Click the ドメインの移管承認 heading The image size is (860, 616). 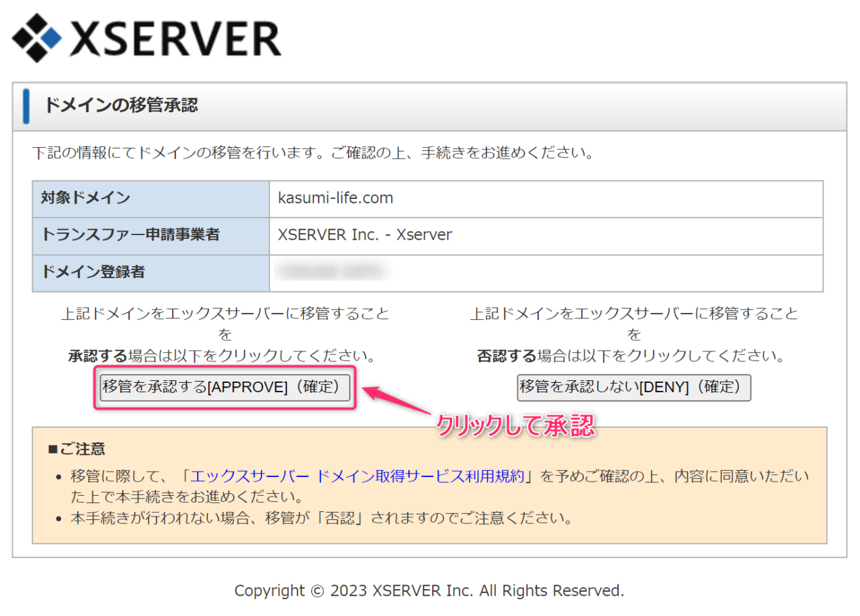121,105
